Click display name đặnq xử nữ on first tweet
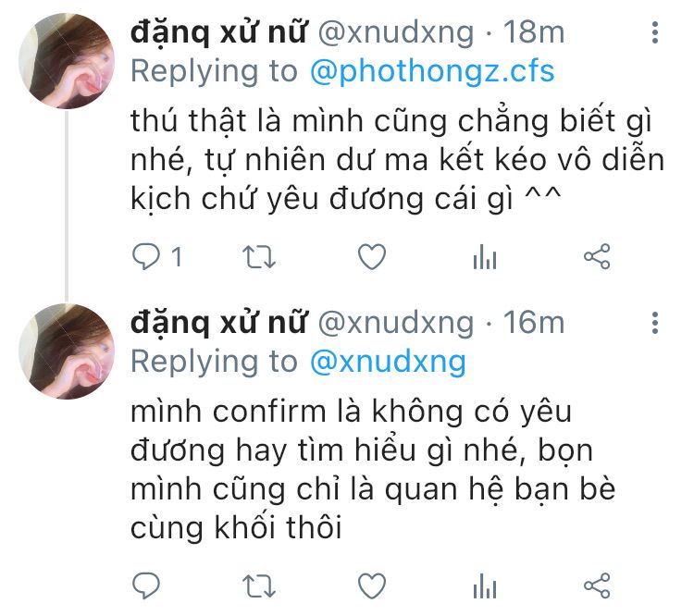This screenshot has width=694, height=616. coord(218,32)
